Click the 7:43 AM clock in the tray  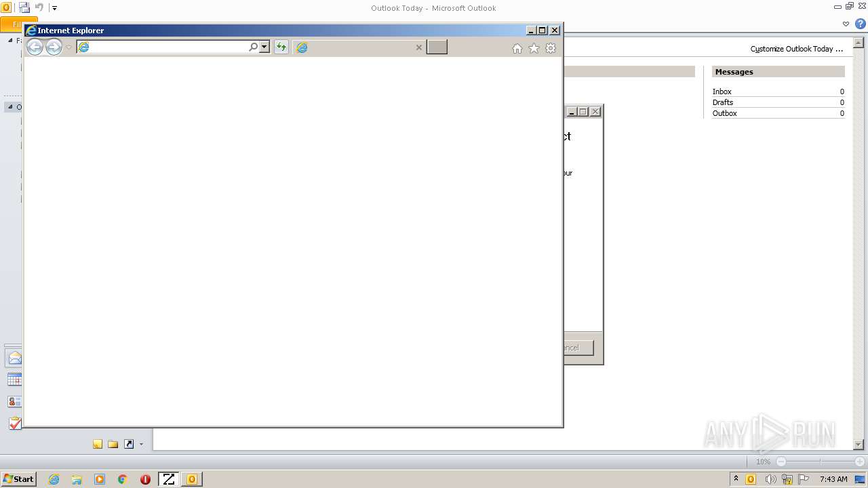click(x=833, y=479)
